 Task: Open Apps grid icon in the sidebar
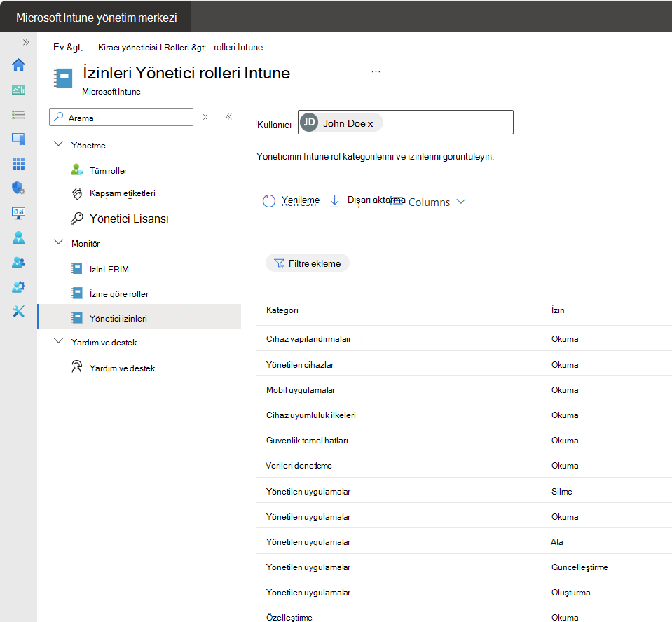pyautogui.click(x=18, y=163)
